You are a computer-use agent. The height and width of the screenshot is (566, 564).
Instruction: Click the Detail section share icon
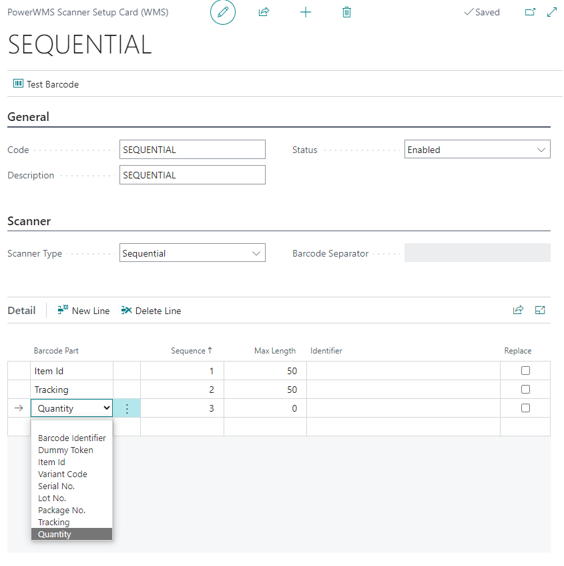coord(518,310)
